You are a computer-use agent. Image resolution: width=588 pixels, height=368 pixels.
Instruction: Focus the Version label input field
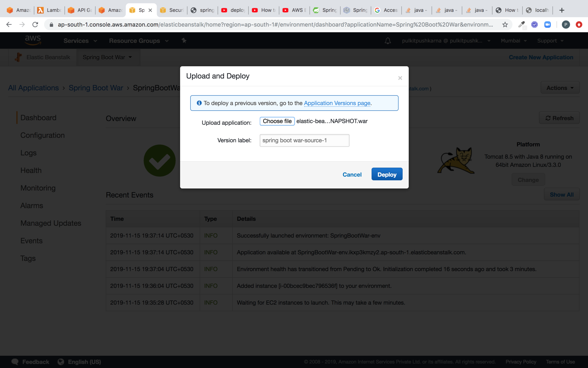304,140
